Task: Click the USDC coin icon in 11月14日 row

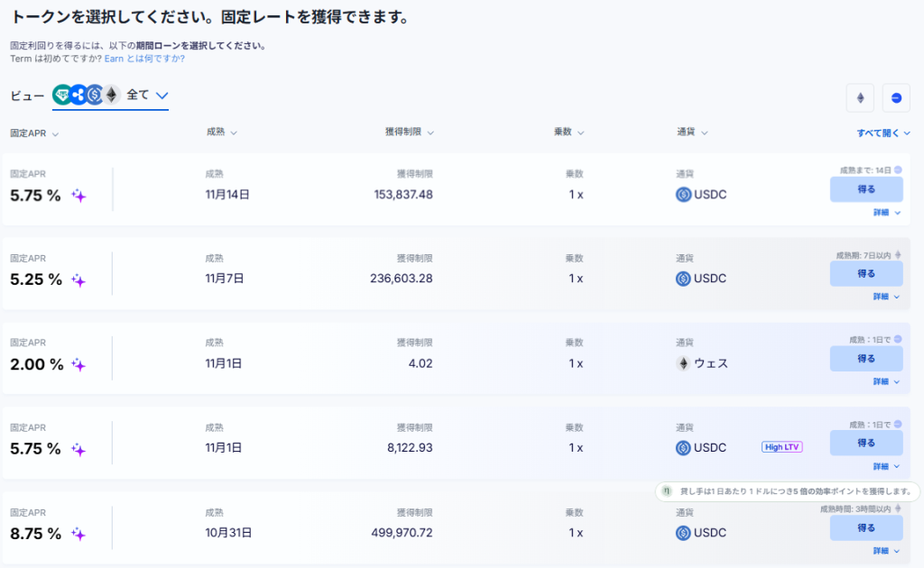Action: coord(683,194)
